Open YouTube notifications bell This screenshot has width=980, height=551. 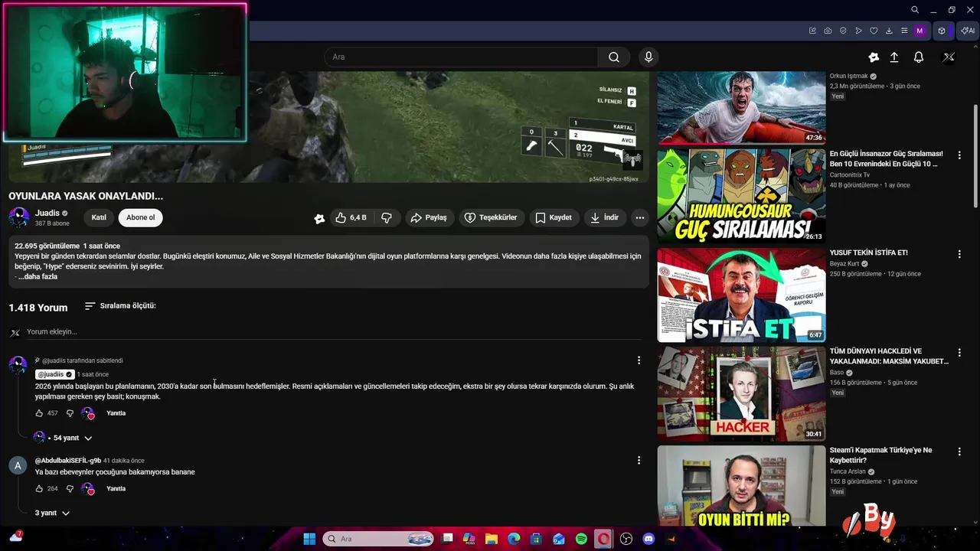[x=919, y=57]
